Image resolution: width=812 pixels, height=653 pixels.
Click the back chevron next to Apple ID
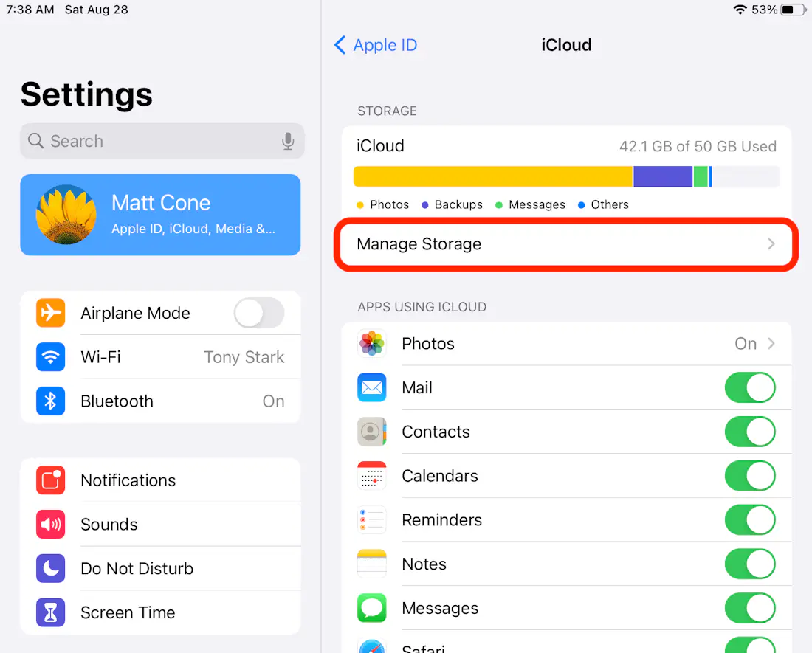coord(340,45)
